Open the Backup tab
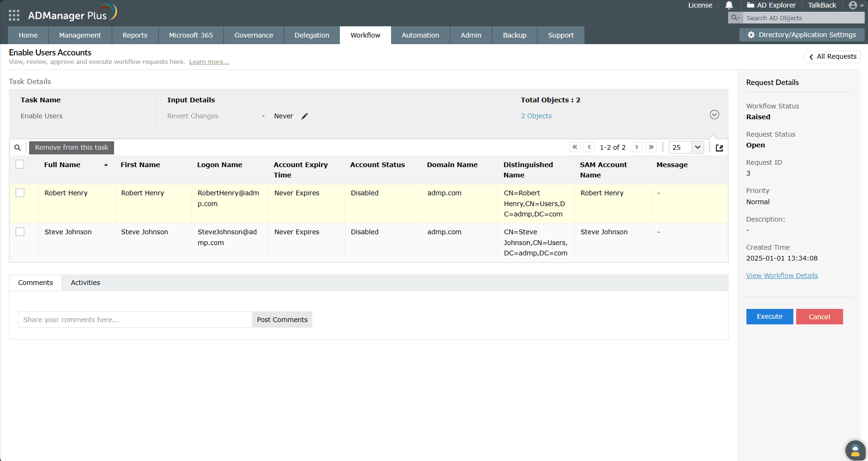868x461 pixels. tap(515, 35)
